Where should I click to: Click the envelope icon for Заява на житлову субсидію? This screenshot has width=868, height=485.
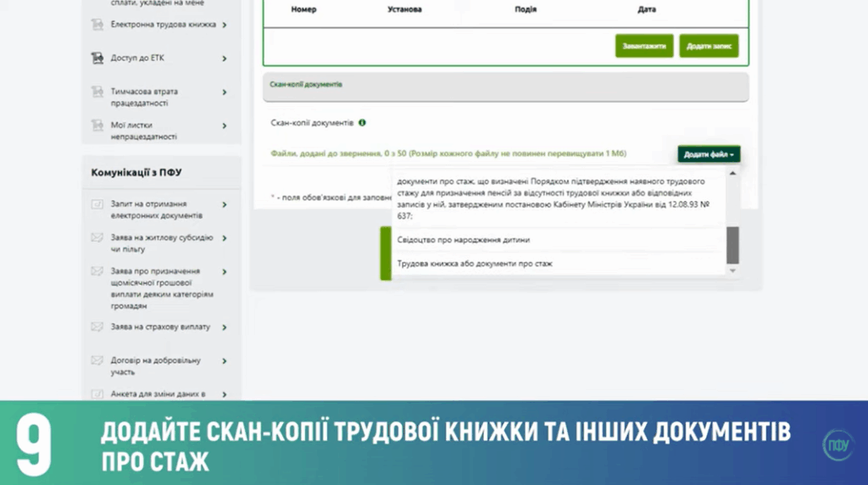tap(97, 238)
